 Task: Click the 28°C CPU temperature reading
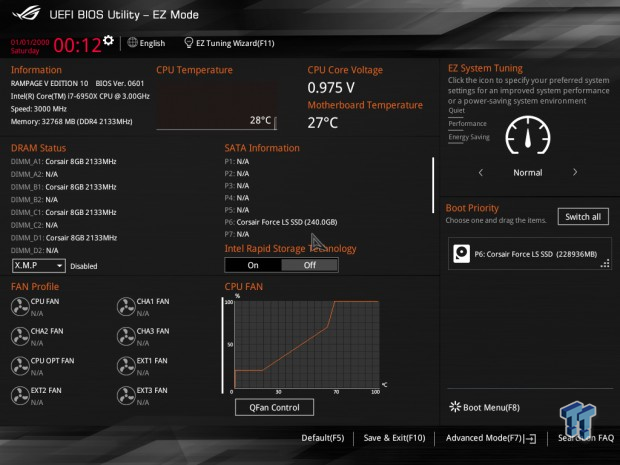pos(260,120)
